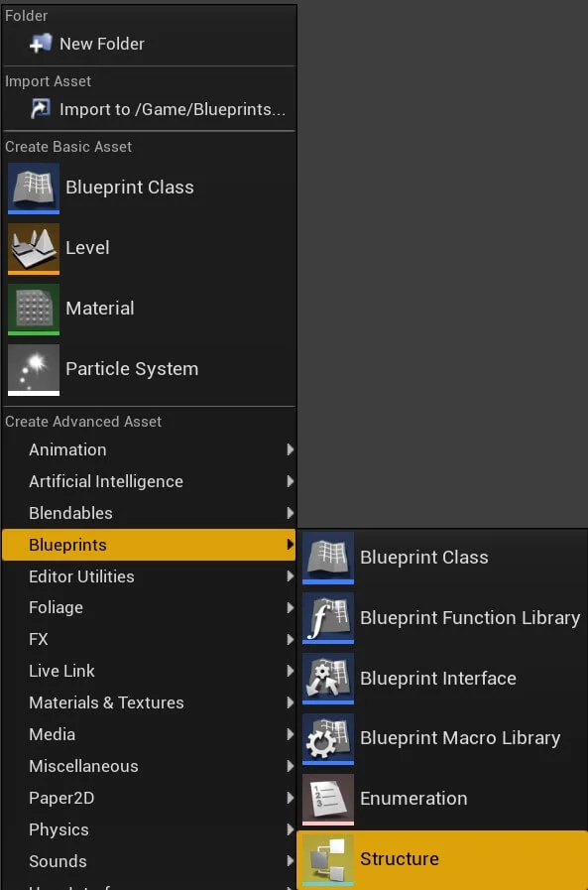Click the Import to /Game/Blueprints icon
The width and height of the screenshot is (588, 890).
click(41, 108)
